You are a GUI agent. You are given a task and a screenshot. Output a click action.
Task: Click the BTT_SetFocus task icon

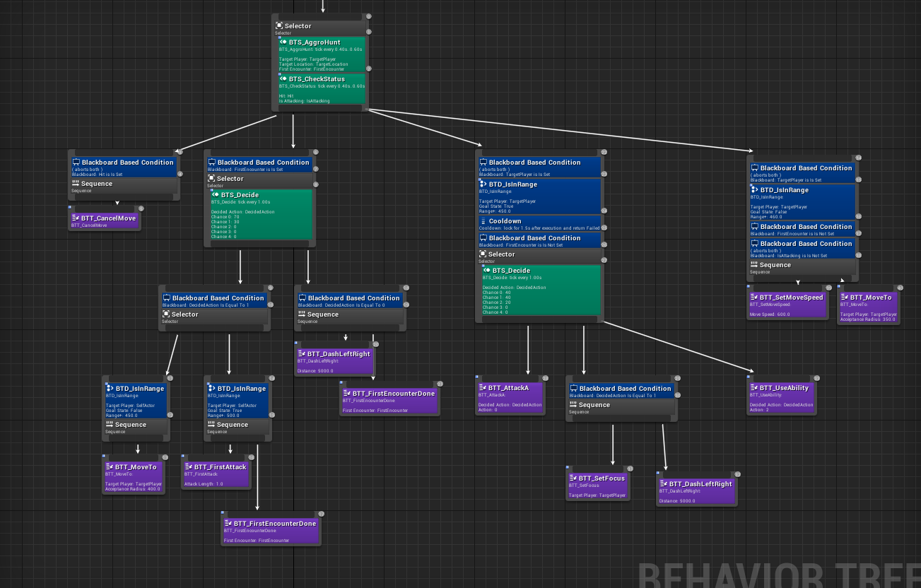573,478
